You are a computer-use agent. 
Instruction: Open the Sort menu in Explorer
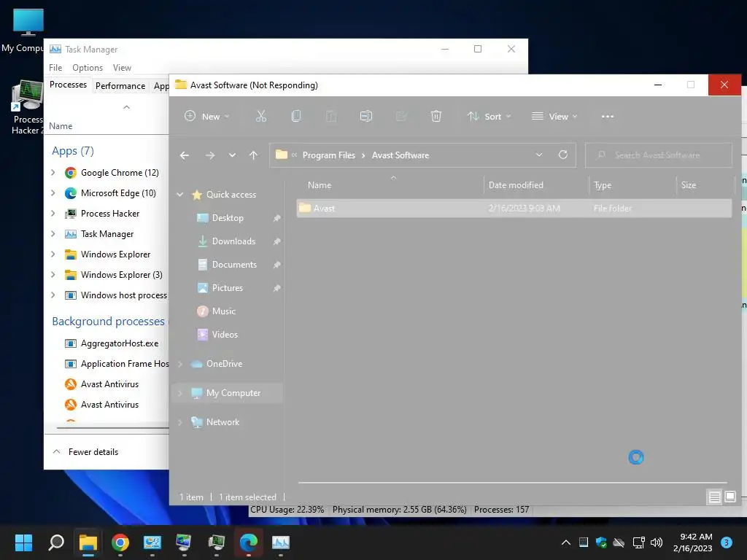[x=489, y=116]
